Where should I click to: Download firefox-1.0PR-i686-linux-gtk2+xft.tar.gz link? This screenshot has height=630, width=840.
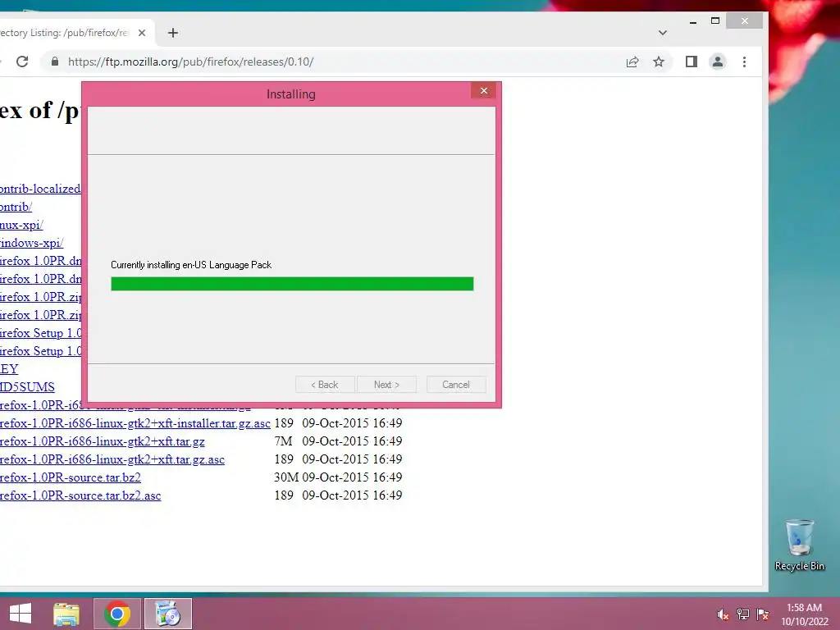(103, 441)
